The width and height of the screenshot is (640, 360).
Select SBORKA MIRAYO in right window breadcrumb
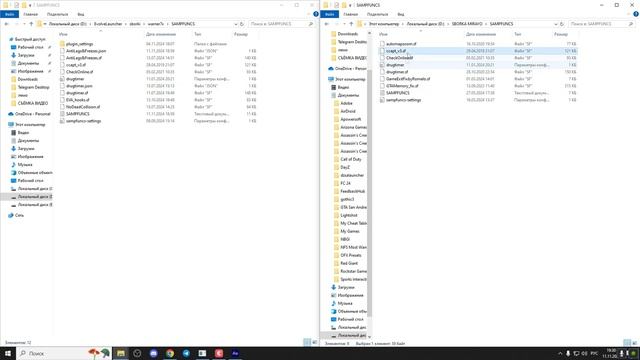467,24
